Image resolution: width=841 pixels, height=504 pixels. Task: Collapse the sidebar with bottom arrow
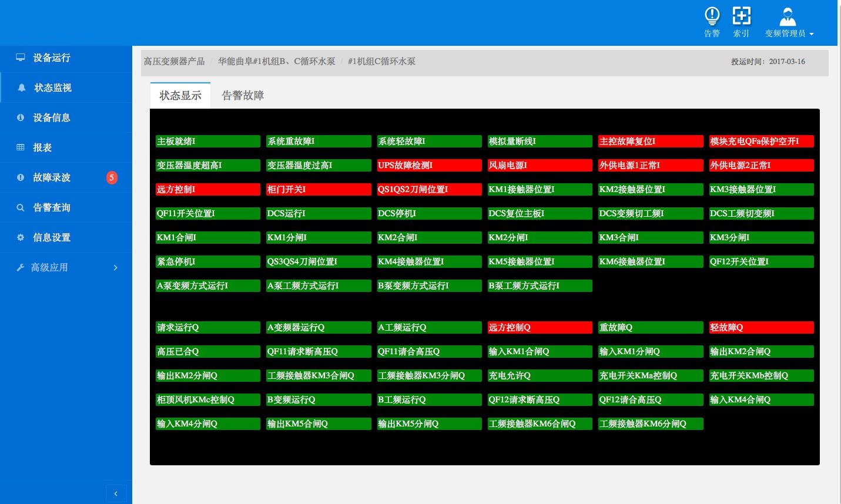point(116,493)
